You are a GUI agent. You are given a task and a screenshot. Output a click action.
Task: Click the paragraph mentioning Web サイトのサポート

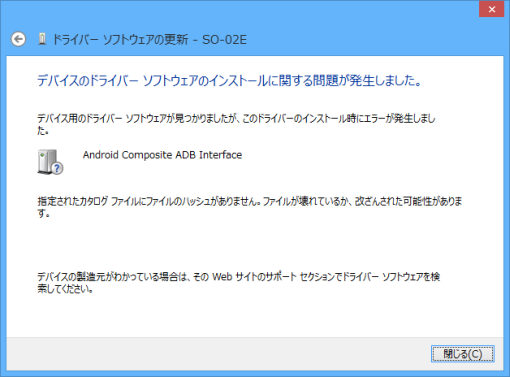239,282
